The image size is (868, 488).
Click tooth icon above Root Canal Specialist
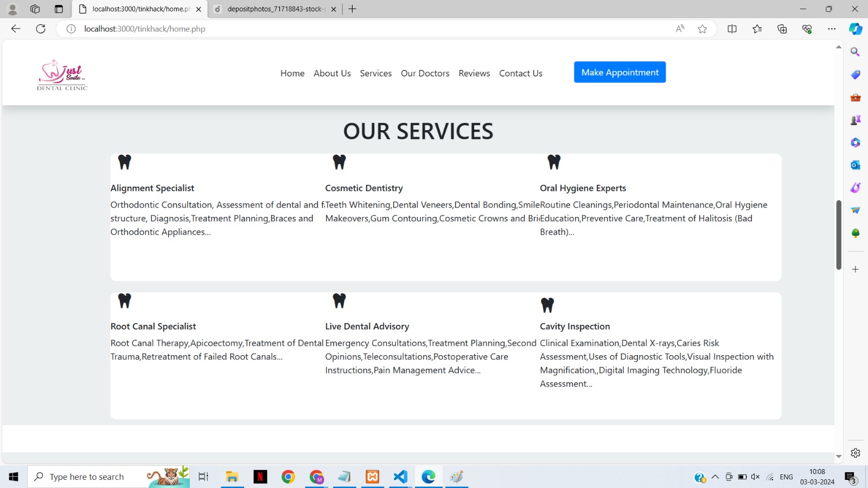click(x=125, y=301)
